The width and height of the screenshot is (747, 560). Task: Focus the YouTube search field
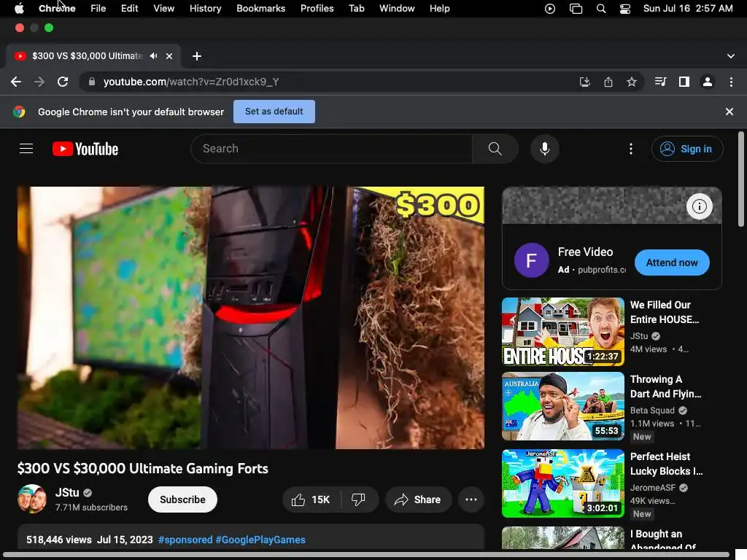coord(332,149)
